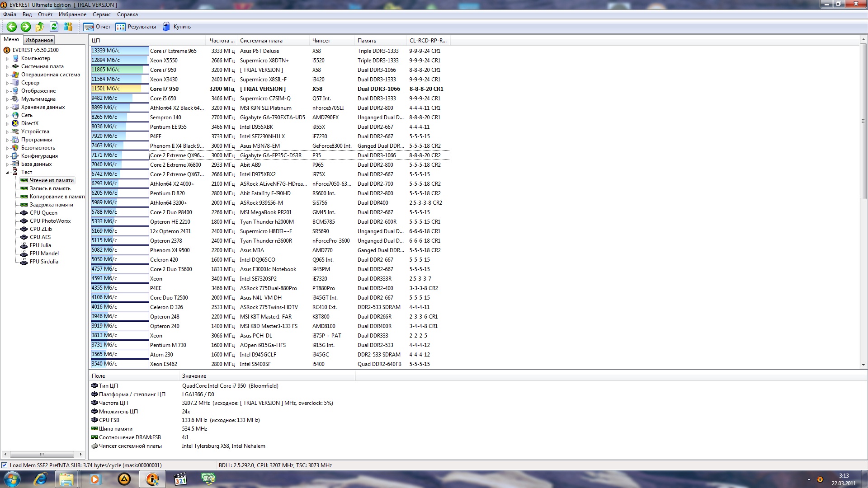
Task: Expand the Системная плата tree node
Action: click(7, 67)
